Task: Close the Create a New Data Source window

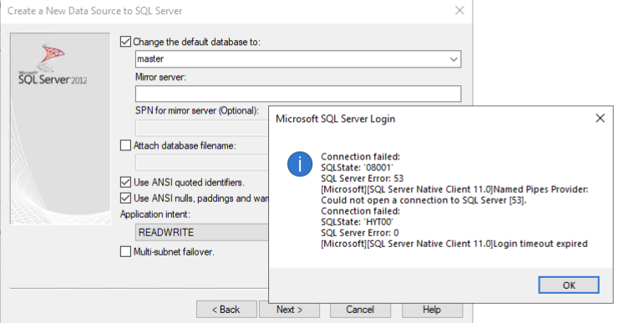Action: [x=459, y=11]
